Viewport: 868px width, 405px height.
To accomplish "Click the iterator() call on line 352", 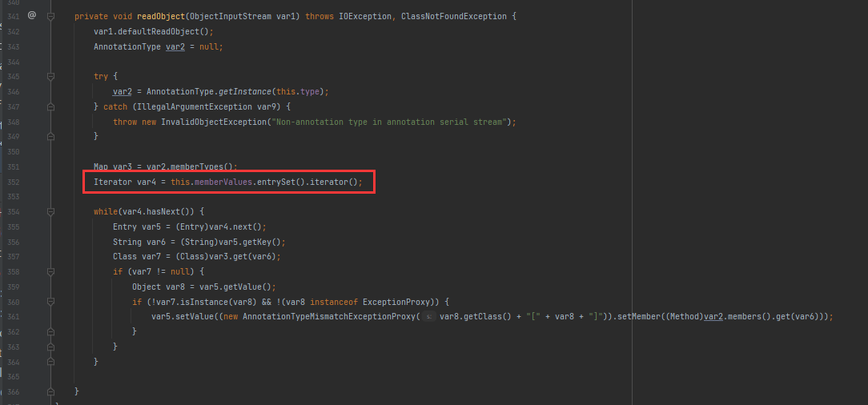I will click(x=332, y=182).
